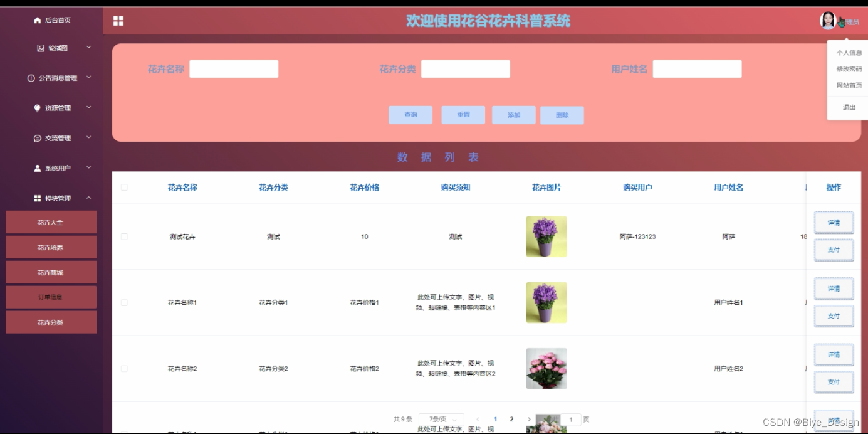Image resolution: width=868 pixels, height=434 pixels.
Task: Click 支付 for row 花卉名称1
Action: click(x=834, y=316)
